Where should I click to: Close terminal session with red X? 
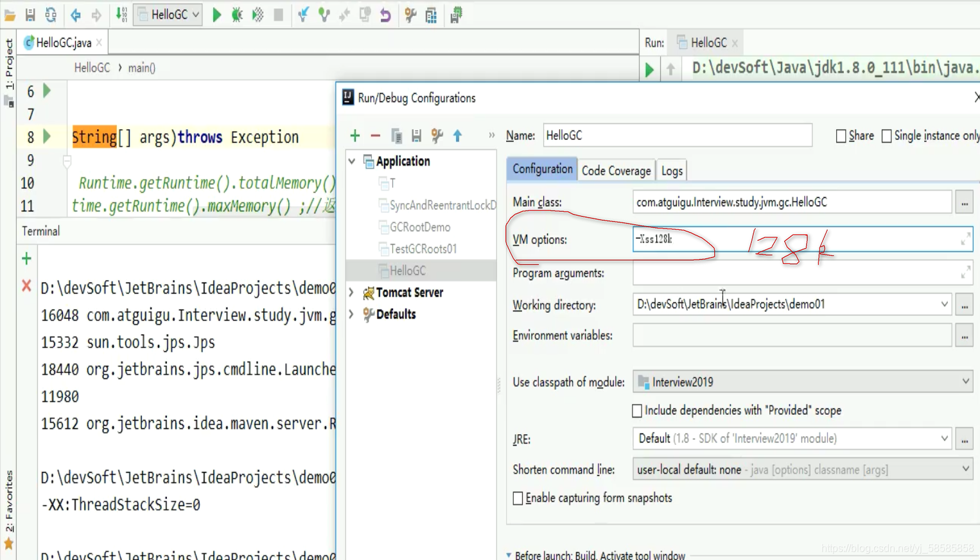(x=26, y=285)
